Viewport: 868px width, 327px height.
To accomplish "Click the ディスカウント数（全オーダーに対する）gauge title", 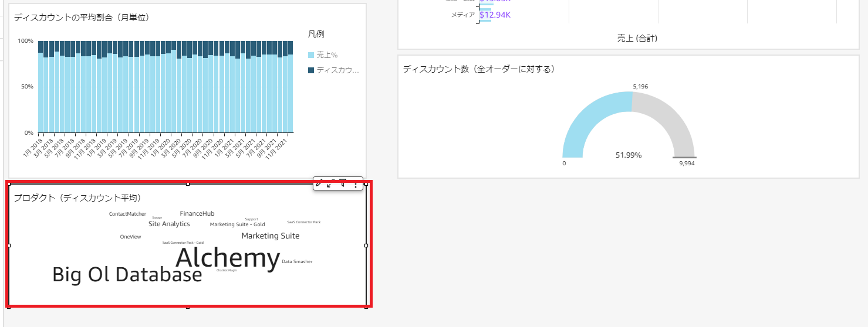I will [479, 69].
